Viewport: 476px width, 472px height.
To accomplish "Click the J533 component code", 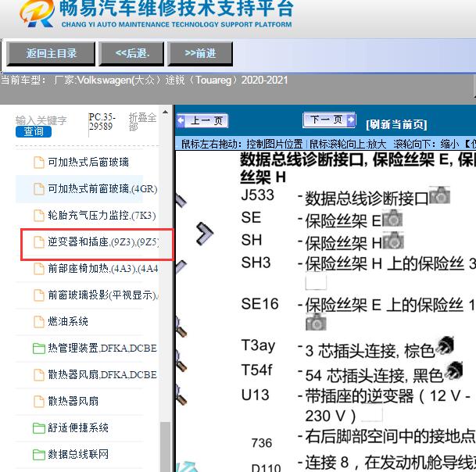I will coord(257,195).
